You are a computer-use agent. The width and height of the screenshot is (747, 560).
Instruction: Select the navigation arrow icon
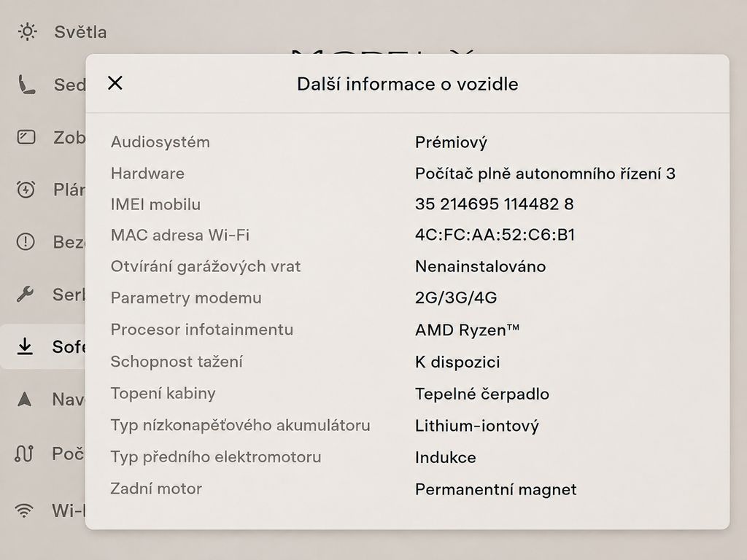(24, 399)
